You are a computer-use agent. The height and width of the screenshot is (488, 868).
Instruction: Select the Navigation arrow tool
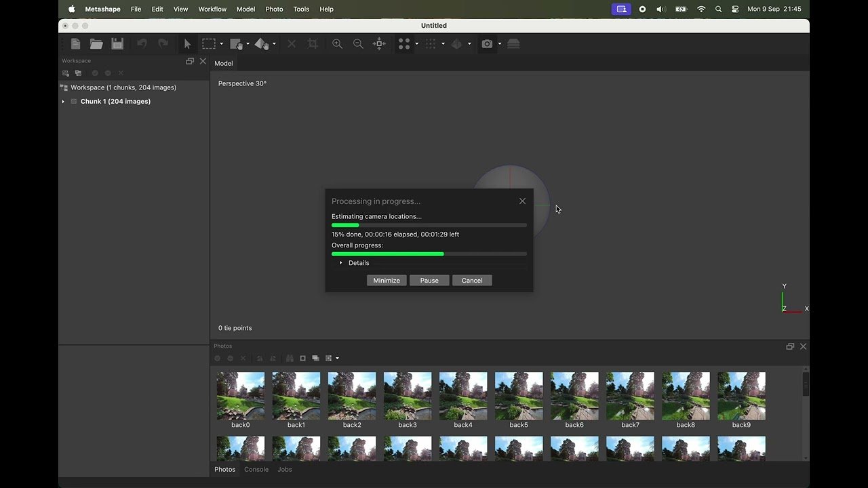click(188, 44)
